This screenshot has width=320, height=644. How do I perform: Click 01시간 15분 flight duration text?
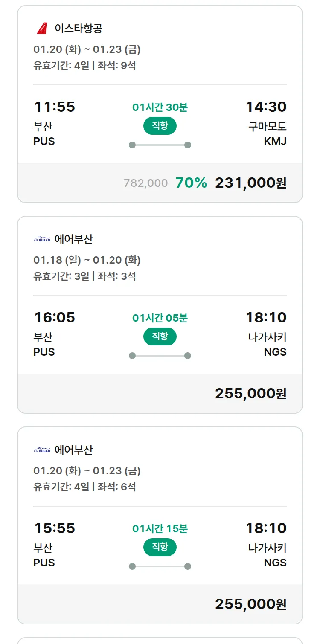pos(160,529)
